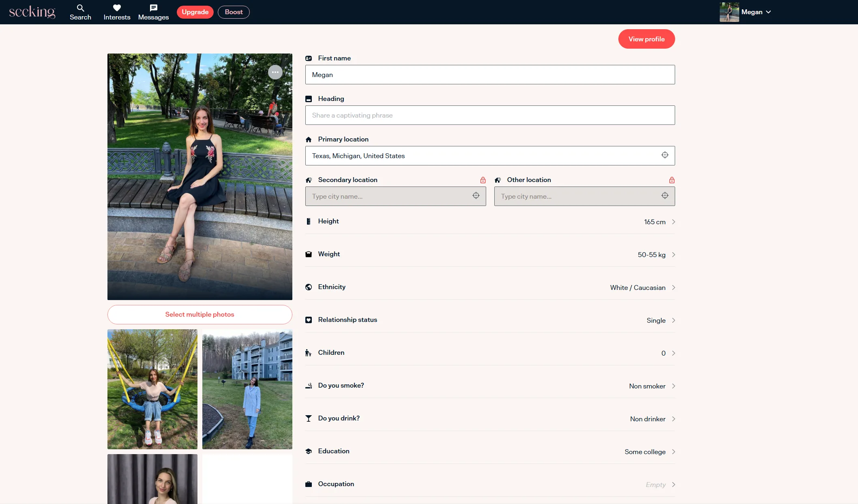
Task: Click the View profile button
Action: pos(646,39)
